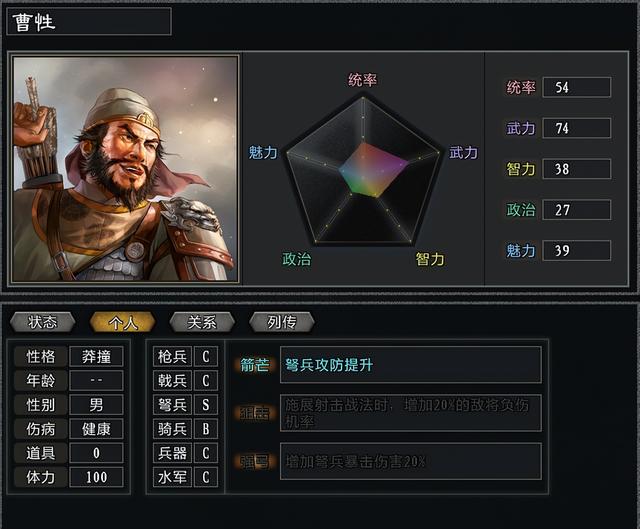The width and height of the screenshot is (640, 529).
Task: Switch to the 个人 tab
Action: pyautogui.click(x=122, y=322)
